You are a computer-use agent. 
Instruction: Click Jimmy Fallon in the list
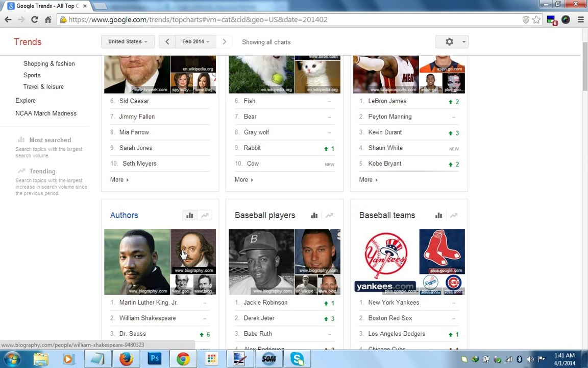coord(137,117)
